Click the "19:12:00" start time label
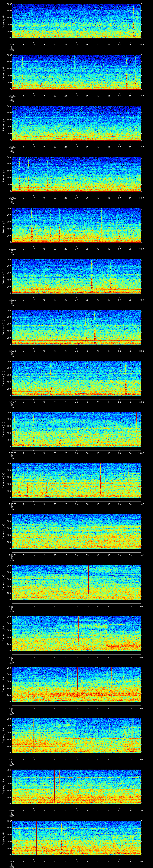Screen dimensions: 153x868 pyautogui.click(x=12, y=606)
